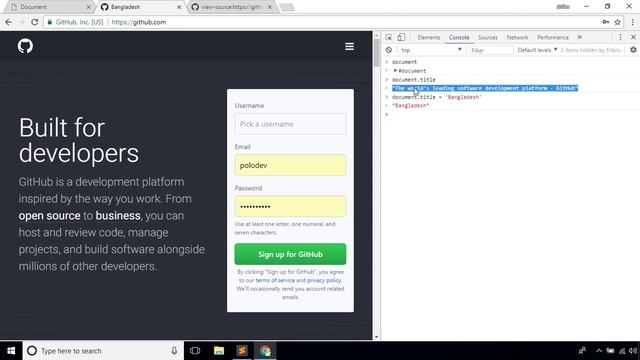Open the terms of service link

275,280
